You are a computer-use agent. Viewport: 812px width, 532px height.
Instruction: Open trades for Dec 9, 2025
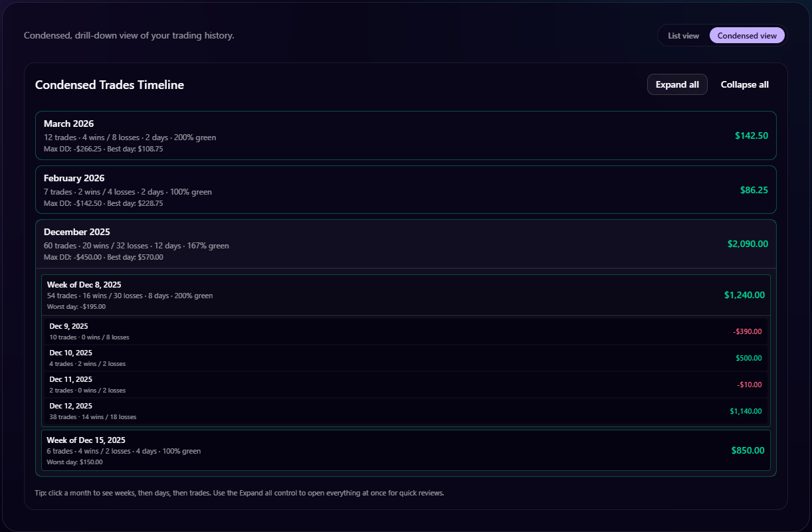point(266,331)
